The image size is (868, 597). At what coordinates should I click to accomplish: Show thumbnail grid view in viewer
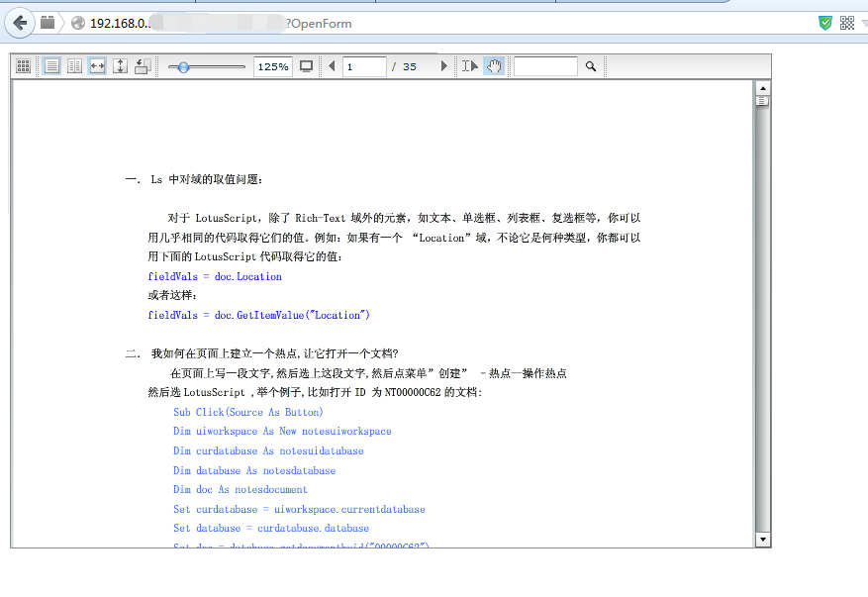pos(23,66)
